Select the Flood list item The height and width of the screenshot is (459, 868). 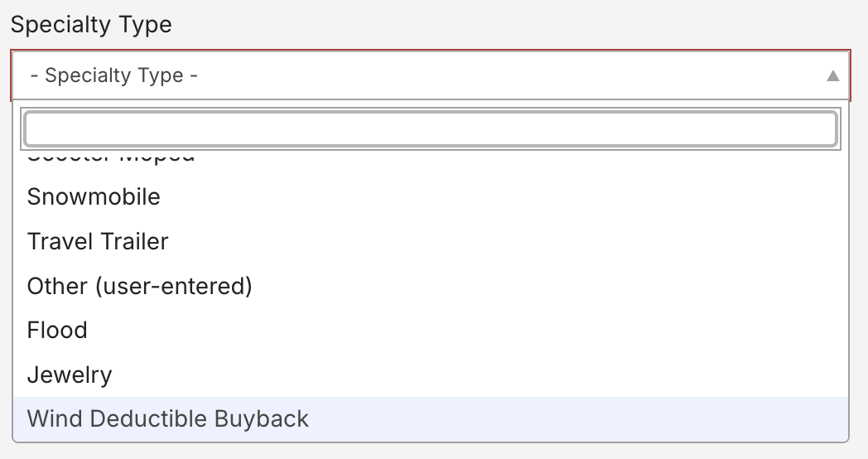(x=57, y=331)
